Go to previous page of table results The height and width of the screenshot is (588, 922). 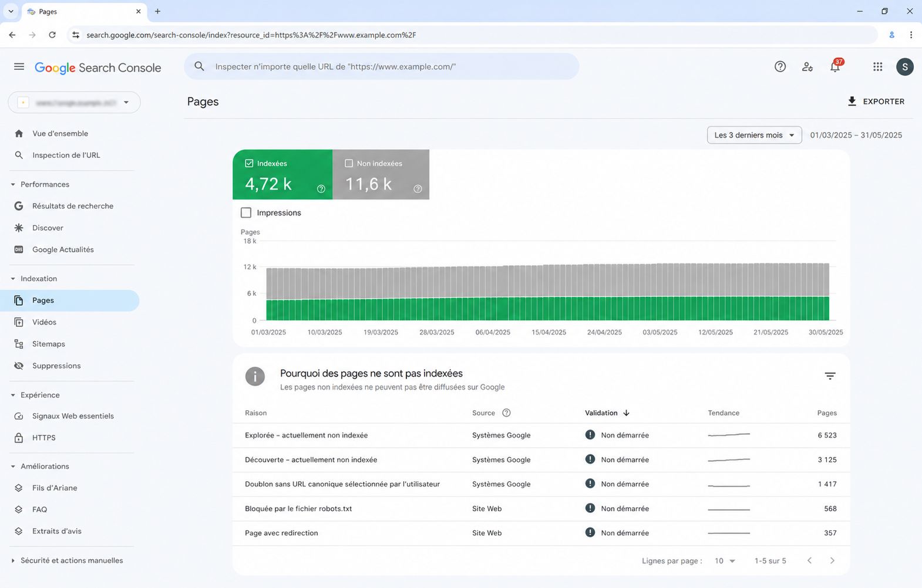(809, 561)
